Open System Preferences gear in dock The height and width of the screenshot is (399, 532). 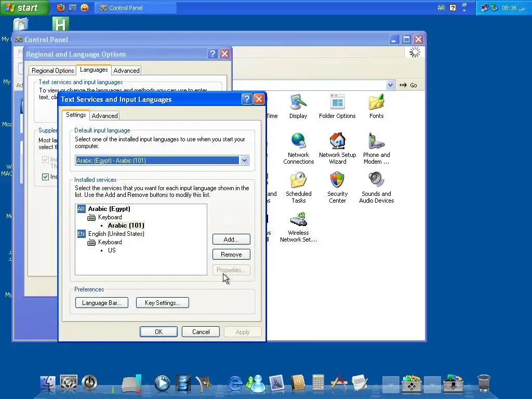click(x=69, y=383)
